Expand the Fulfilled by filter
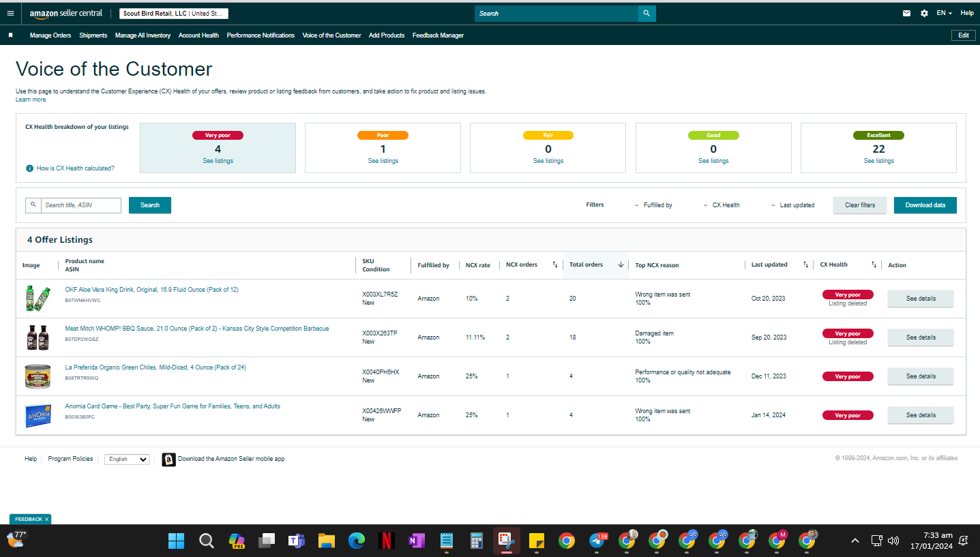 (653, 205)
